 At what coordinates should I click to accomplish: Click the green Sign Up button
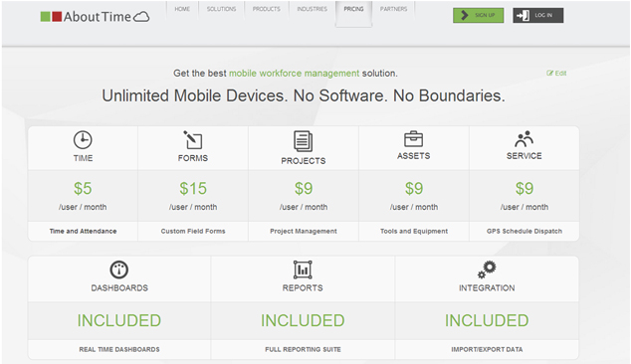478,15
